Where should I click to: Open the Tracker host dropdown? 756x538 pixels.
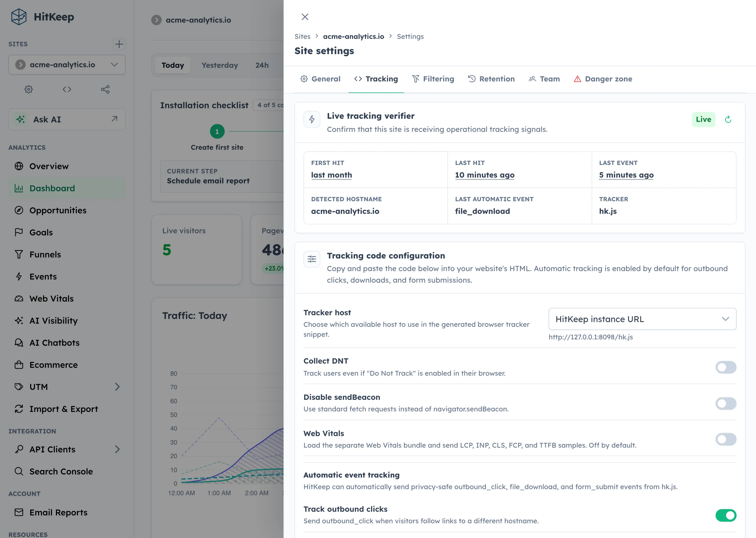tap(642, 319)
